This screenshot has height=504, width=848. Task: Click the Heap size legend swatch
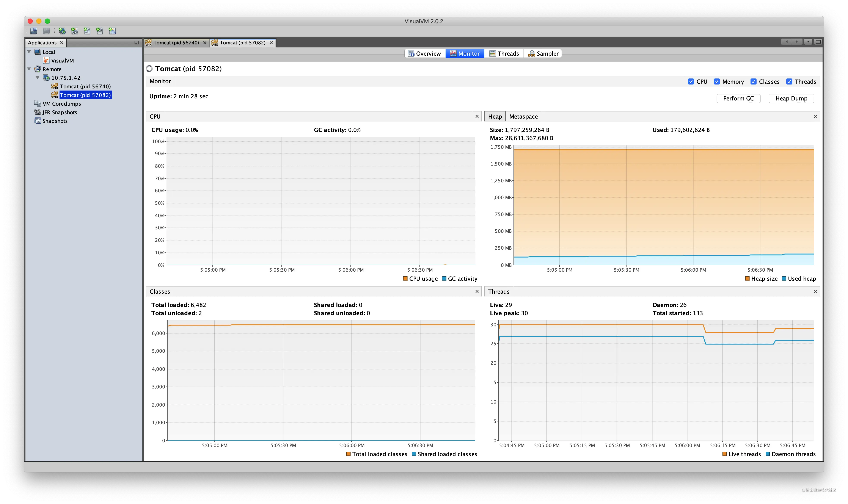[x=747, y=279]
